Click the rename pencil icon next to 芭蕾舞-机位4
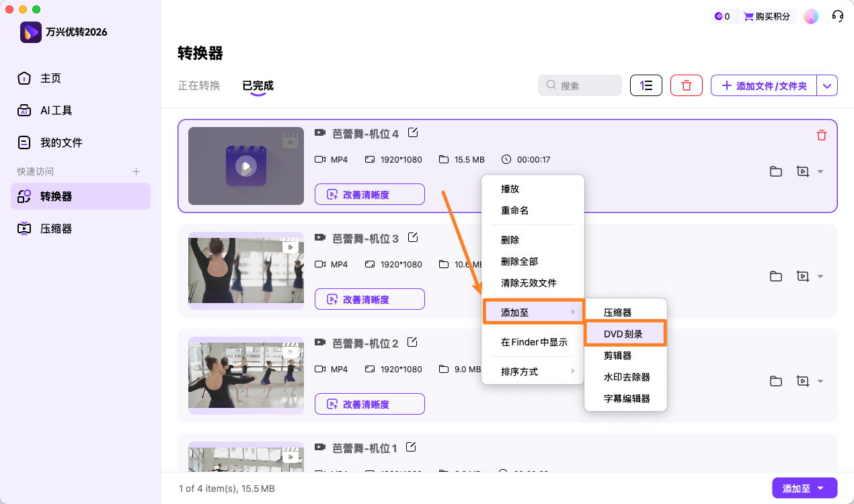Viewport: 854px width, 504px height. (x=412, y=132)
